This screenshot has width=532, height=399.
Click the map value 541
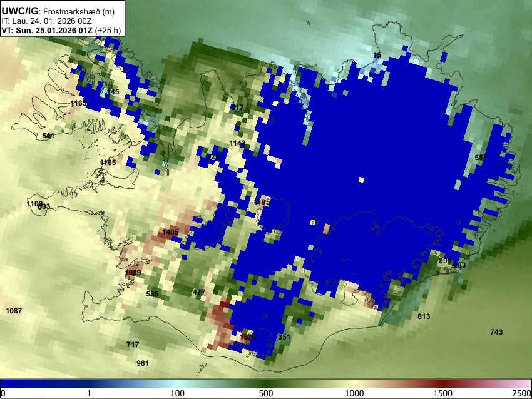tap(48, 136)
